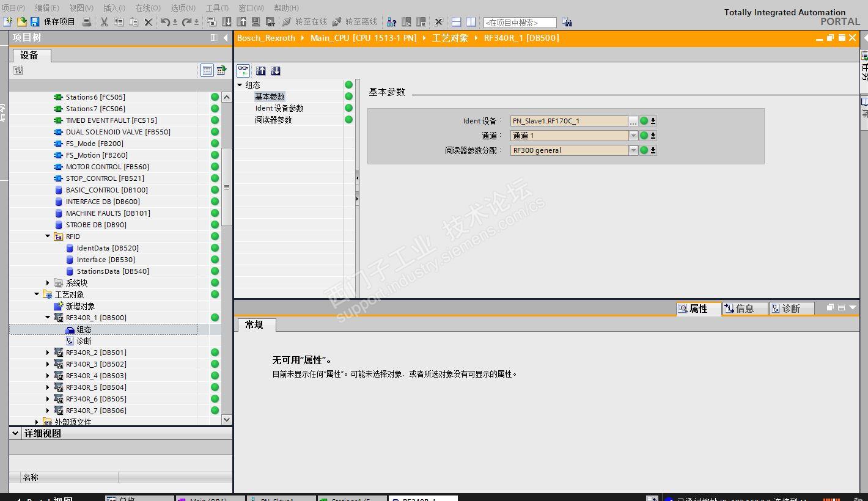Cut the selection with the scissors icon
Viewport: 868px width, 501px height.
(x=104, y=22)
